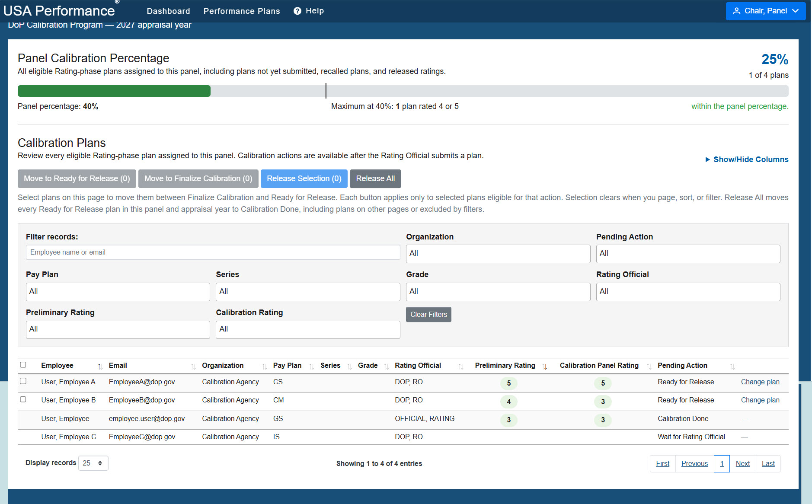Open the Help menu item

point(309,11)
